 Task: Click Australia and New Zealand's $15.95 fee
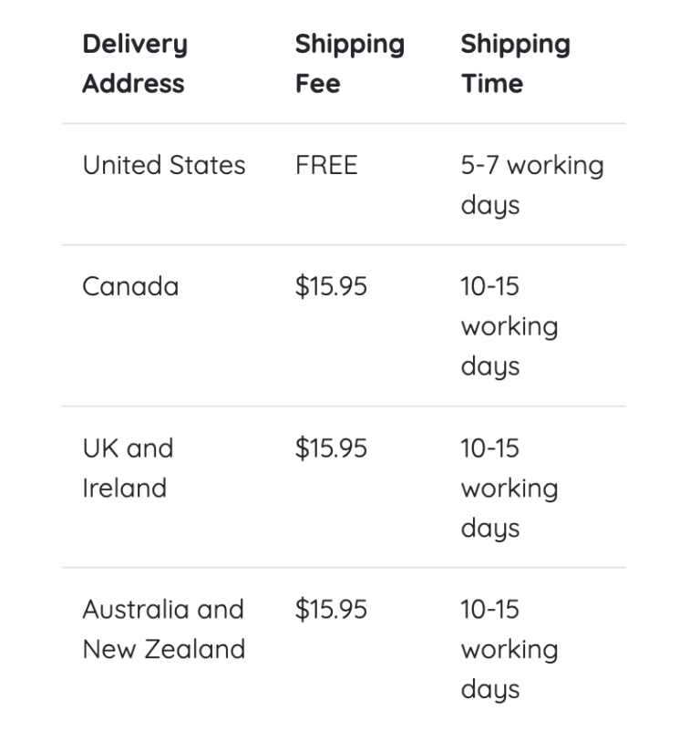pos(331,610)
